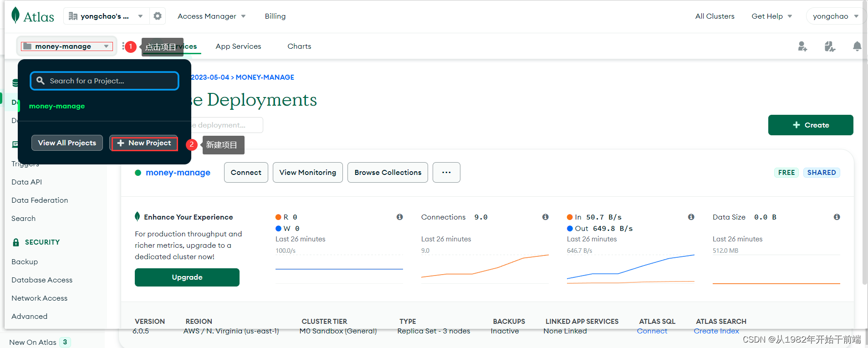Click the 'Replica Set - 3 nodes' text
This screenshot has height=348, width=868.
click(434, 331)
